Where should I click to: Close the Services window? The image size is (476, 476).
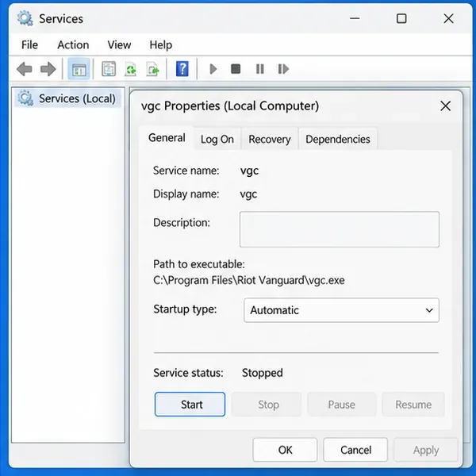click(x=449, y=18)
